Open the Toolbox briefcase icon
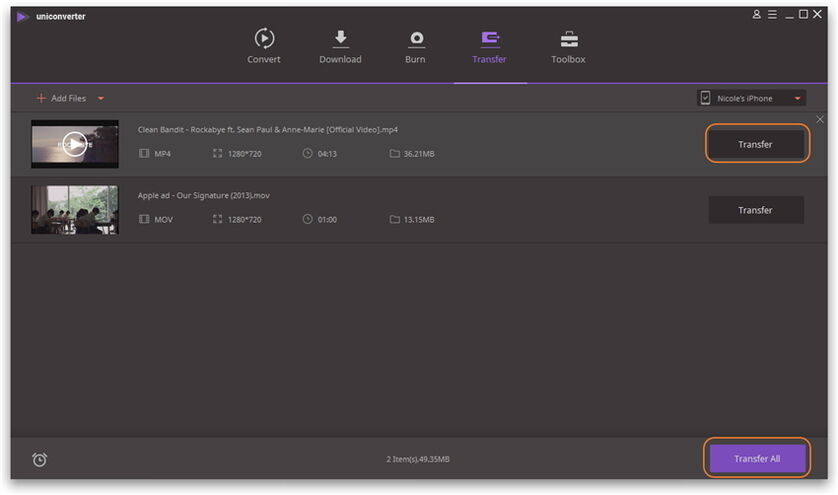This screenshot has height=495, width=838. [568, 39]
